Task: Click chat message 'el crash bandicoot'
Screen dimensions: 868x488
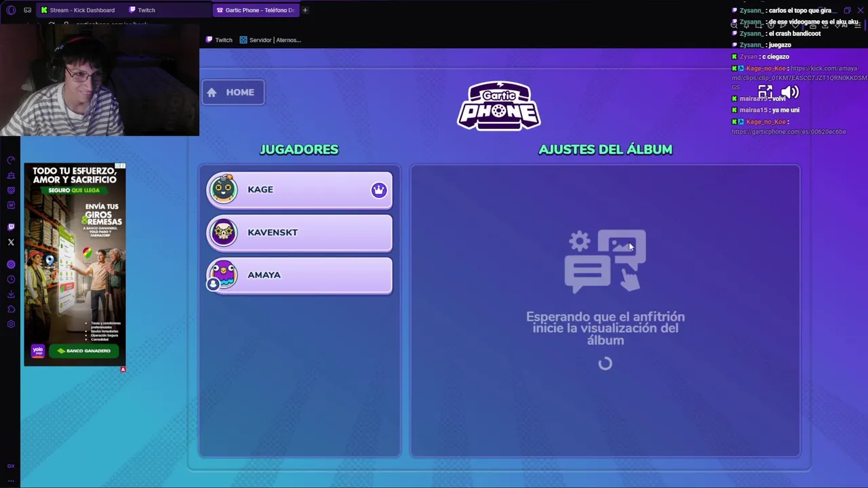Action: [x=794, y=34]
